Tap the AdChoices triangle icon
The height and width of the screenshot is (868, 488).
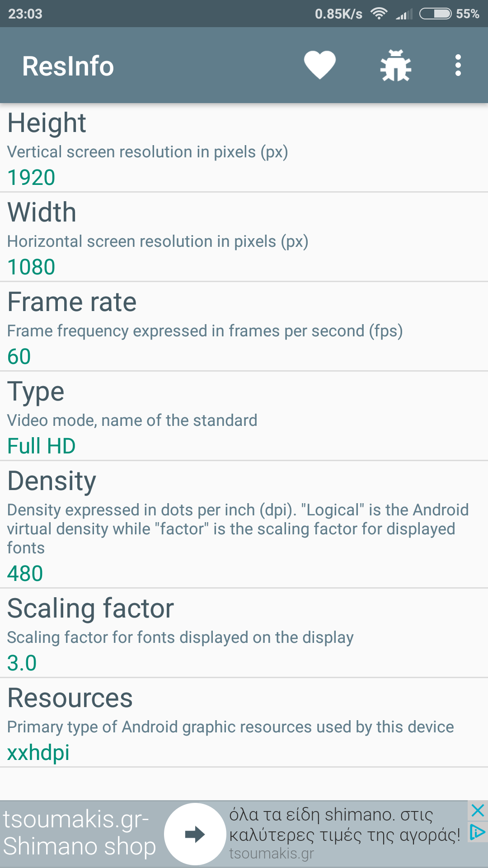478,832
